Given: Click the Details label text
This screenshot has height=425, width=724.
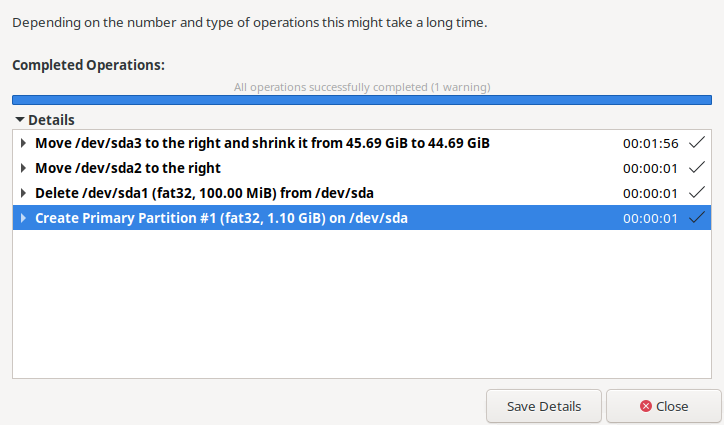Looking at the screenshot, I should coord(51,120).
